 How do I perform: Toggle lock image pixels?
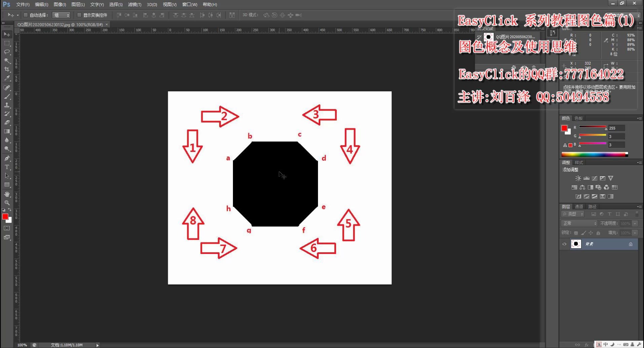tap(583, 233)
